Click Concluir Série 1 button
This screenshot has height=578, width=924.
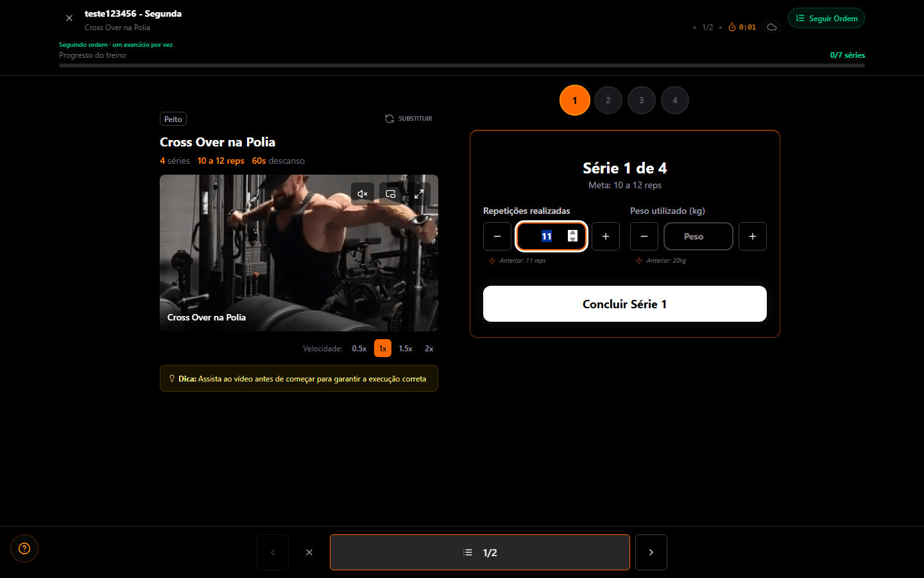625,304
